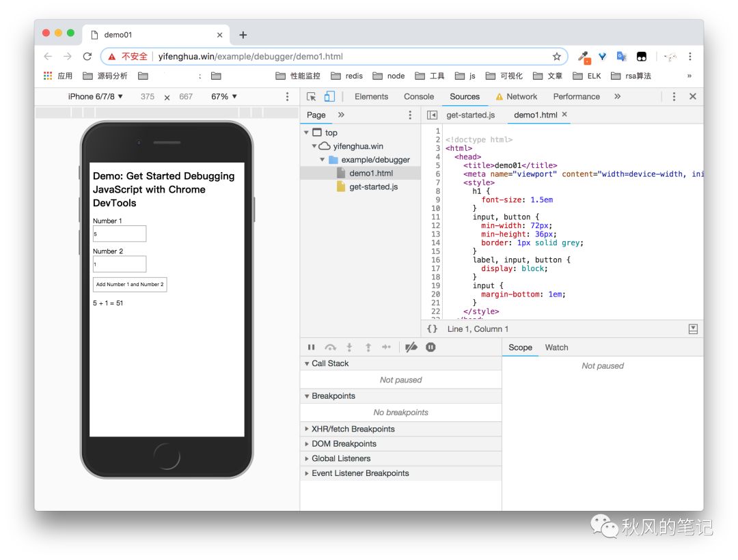The width and height of the screenshot is (738, 560).
Task: Toggle the file navigator sidebar icon
Action: (432, 115)
